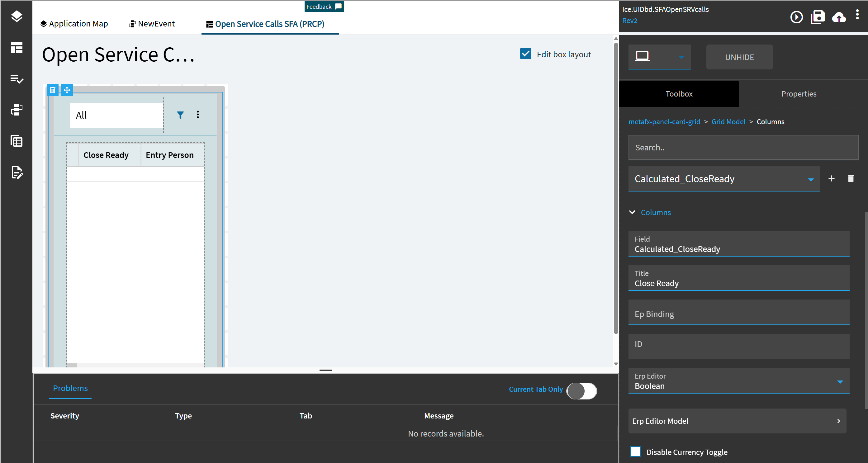Viewport: 868px width, 463px height.
Task: Click the Save layout icon
Action: (818, 17)
